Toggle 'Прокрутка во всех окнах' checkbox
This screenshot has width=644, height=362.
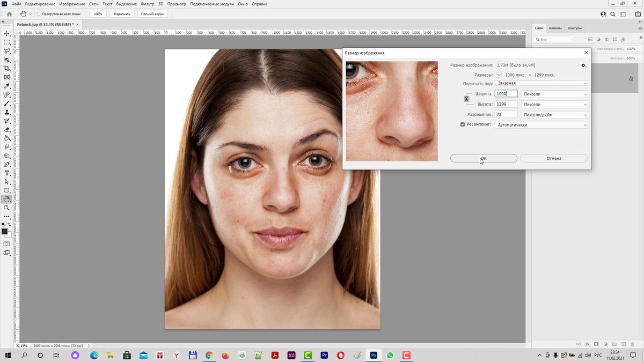(39, 14)
